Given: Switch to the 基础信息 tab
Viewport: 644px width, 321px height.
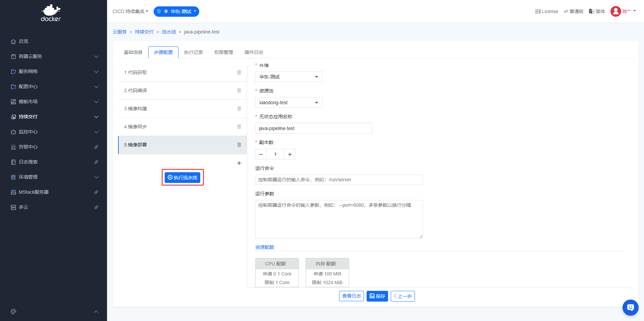Looking at the screenshot, I should pos(133,52).
